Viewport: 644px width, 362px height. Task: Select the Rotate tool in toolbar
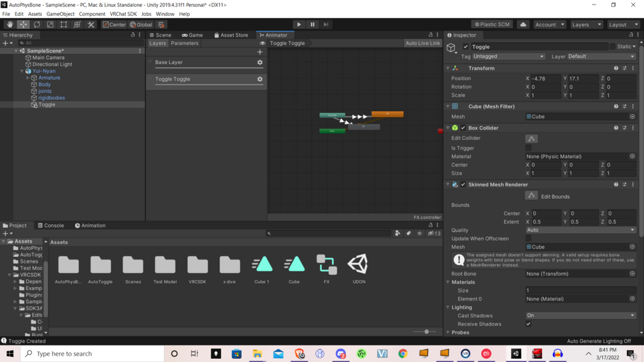(x=37, y=24)
